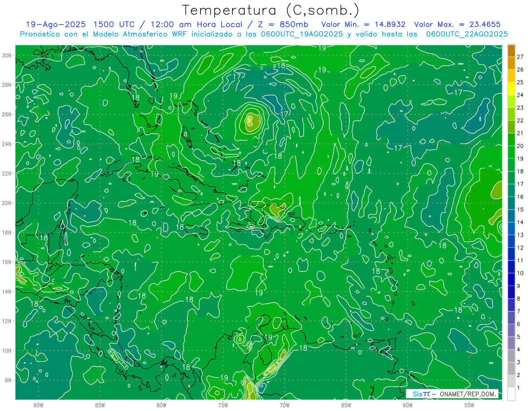This screenshot has width=532, height=411.
Task: Click the '12N' latitude axis label
Action: [x=7, y=321]
